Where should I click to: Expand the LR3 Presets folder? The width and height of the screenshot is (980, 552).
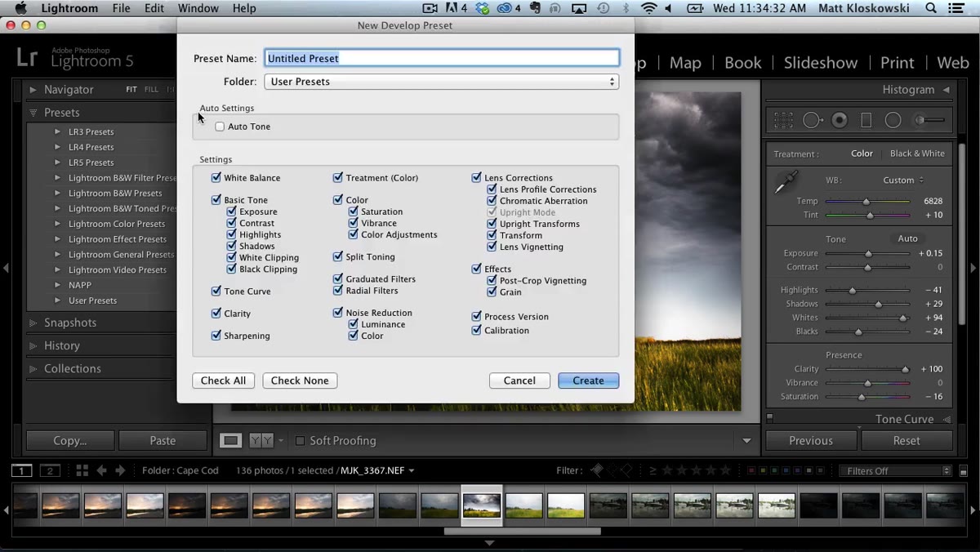pos(57,131)
